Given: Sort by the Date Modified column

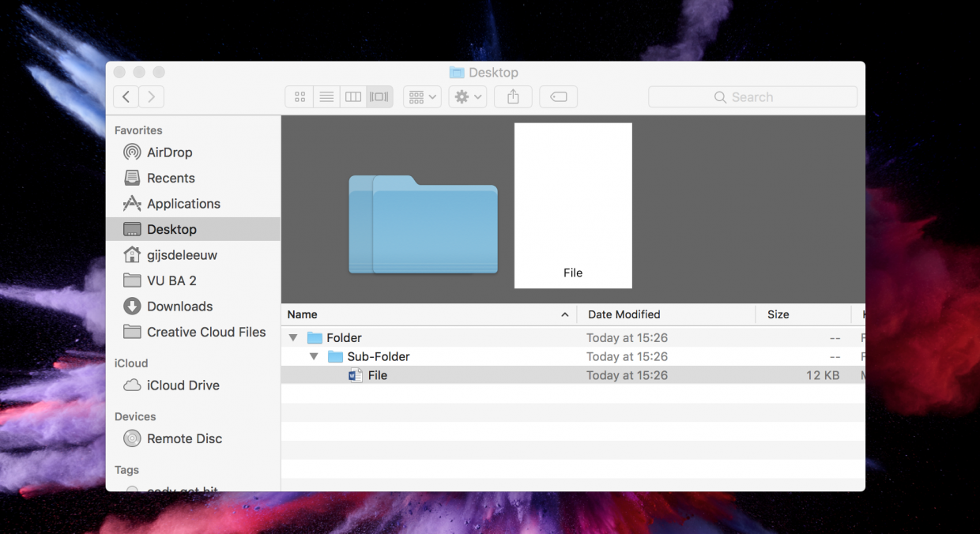Looking at the screenshot, I should (x=624, y=314).
